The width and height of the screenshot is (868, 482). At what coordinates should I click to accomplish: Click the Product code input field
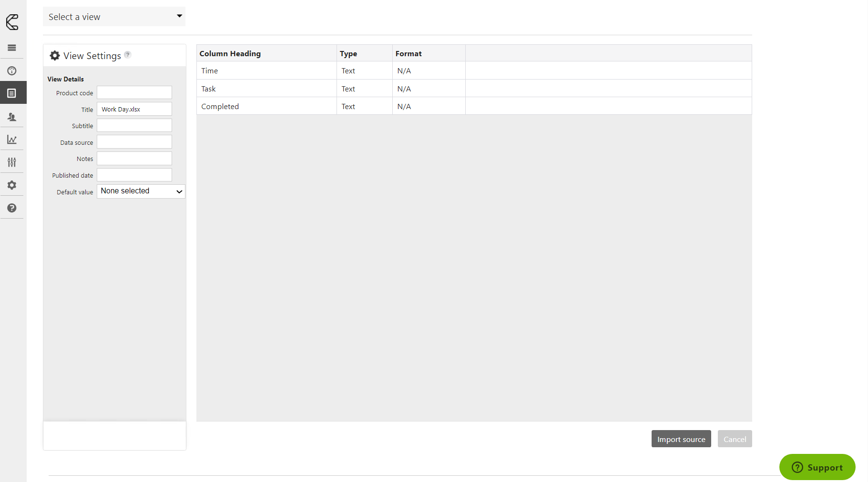point(134,92)
